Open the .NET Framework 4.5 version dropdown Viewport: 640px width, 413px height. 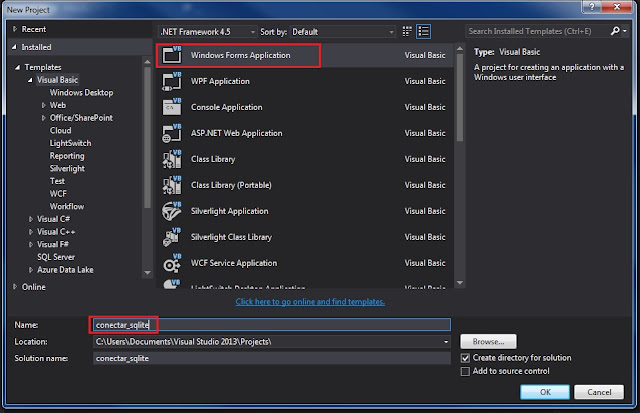[208, 32]
